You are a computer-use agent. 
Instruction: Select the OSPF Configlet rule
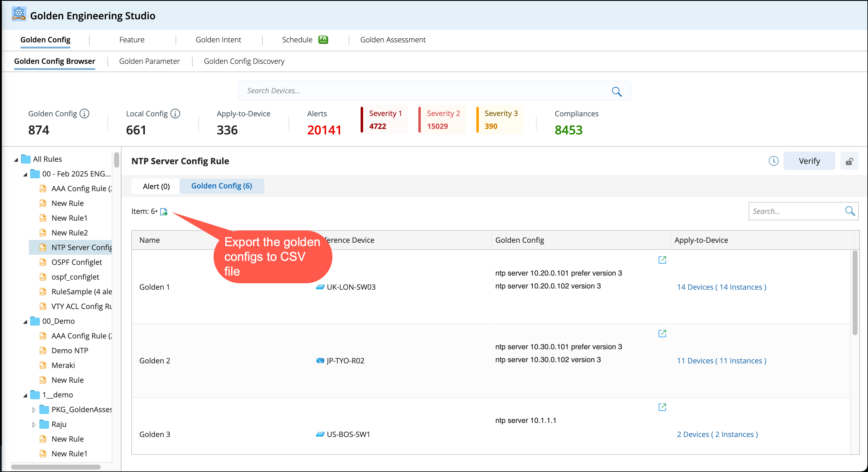click(x=76, y=262)
